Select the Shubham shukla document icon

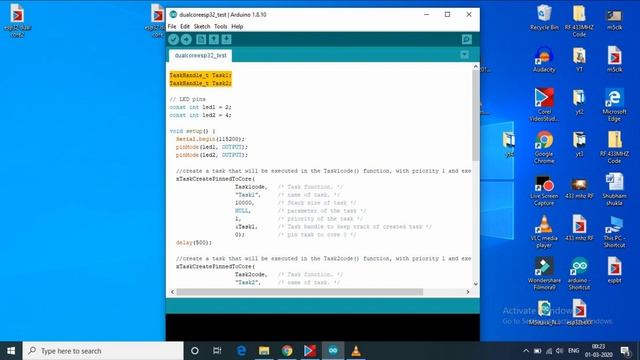pyautogui.click(x=614, y=189)
